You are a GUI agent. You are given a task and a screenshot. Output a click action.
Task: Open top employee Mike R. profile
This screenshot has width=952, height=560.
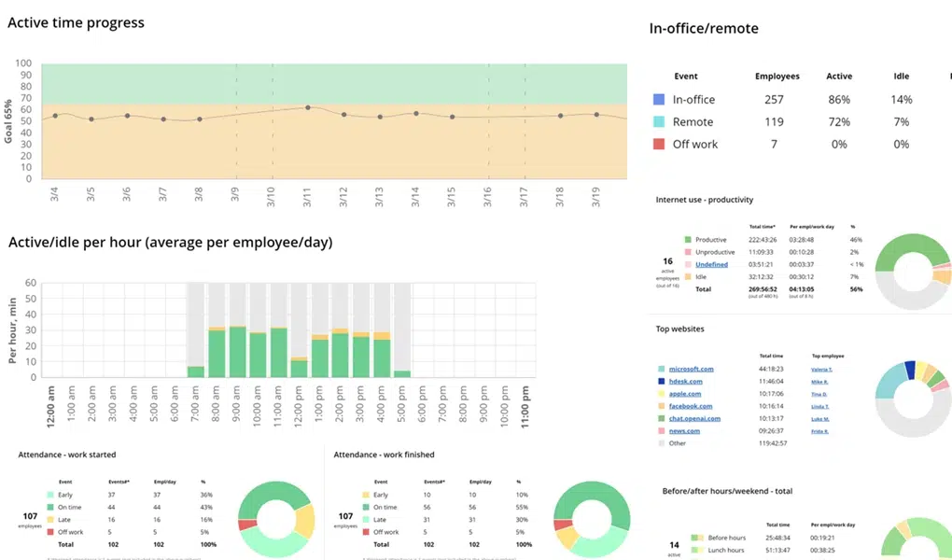819,381
